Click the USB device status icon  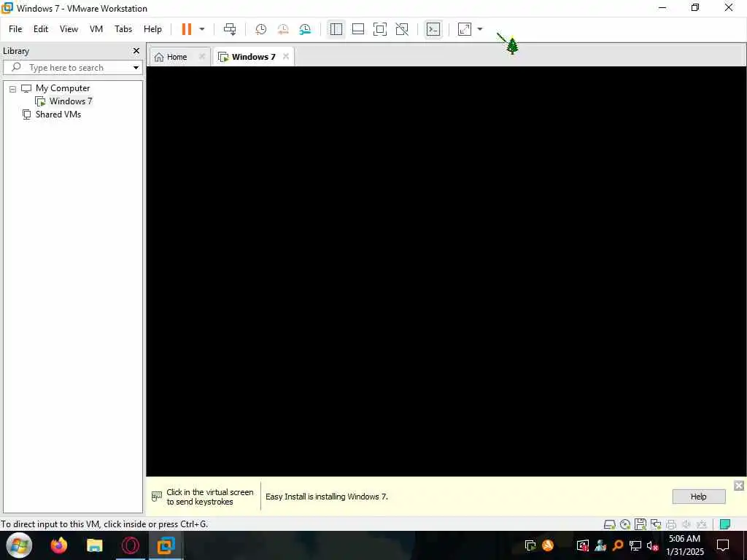tap(702, 524)
